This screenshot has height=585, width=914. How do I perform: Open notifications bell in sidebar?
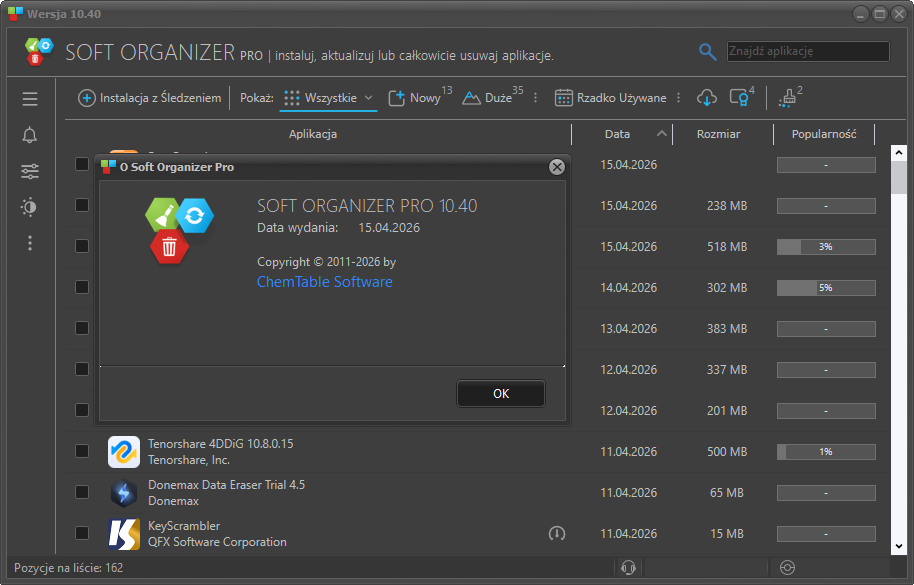click(x=30, y=135)
